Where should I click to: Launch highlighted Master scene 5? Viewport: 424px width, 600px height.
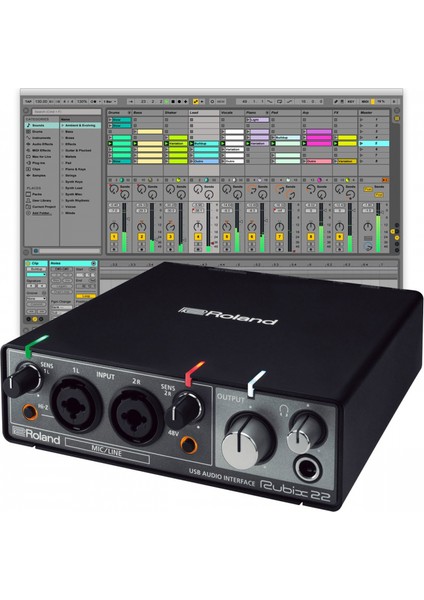[362, 143]
